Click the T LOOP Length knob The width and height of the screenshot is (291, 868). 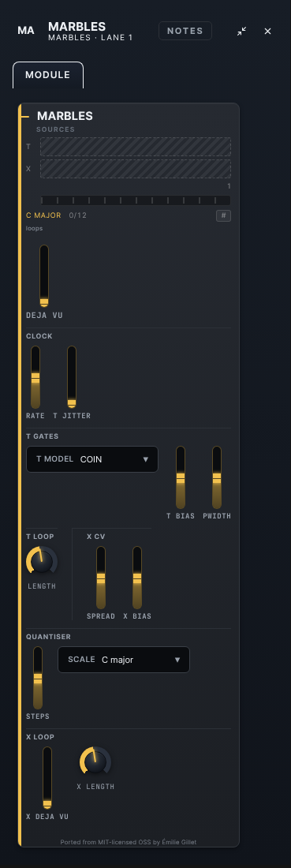tap(42, 562)
